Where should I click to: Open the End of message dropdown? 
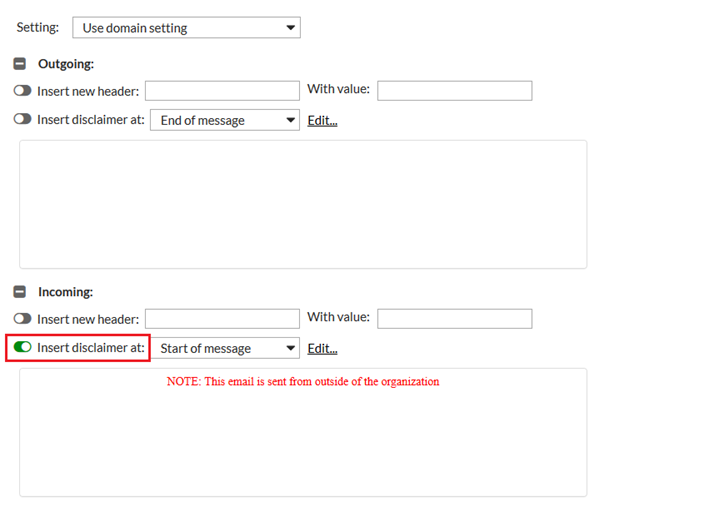[x=224, y=120]
